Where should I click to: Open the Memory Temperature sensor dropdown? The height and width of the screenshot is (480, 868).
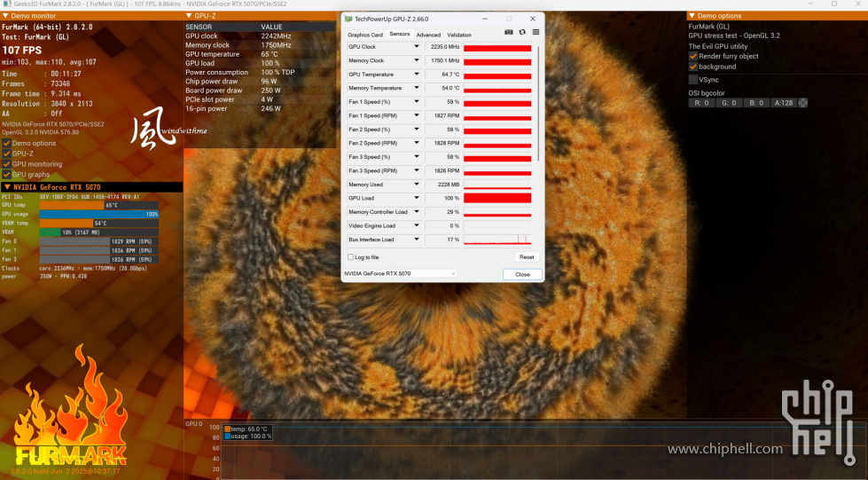click(417, 88)
